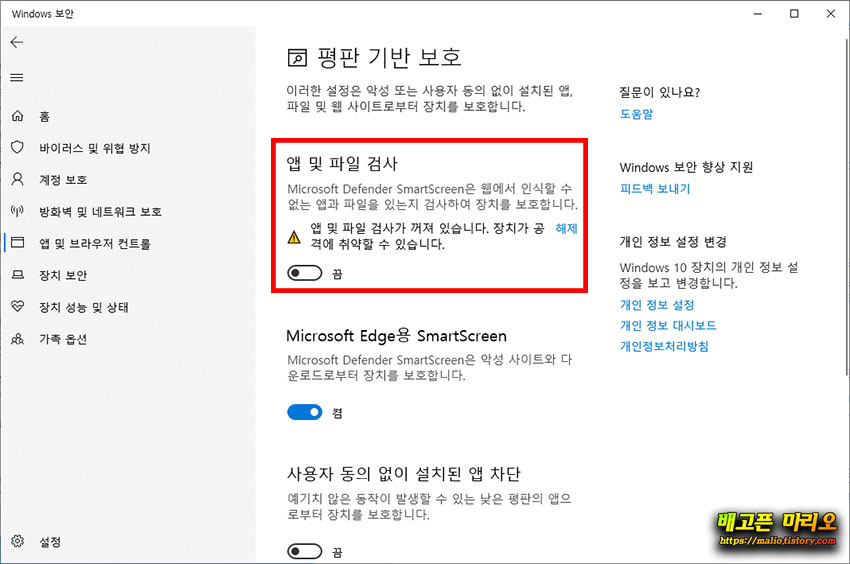Turn off Microsoft Edge용 SmartScreen toggle
Viewport: 850px width, 564px height.
point(304,413)
